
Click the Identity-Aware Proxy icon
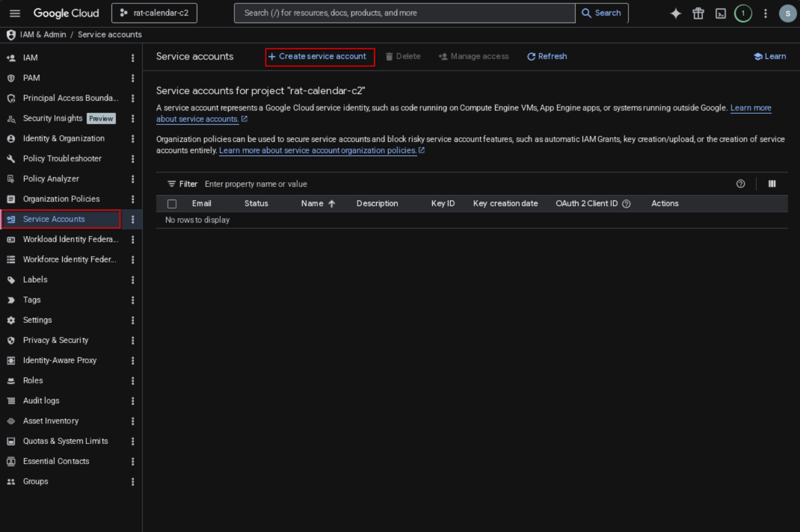tap(11, 360)
